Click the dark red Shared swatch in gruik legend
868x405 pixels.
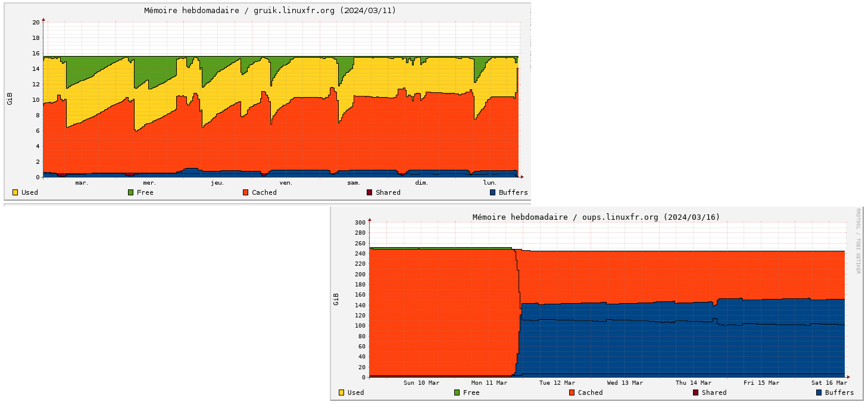[x=369, y=192]
